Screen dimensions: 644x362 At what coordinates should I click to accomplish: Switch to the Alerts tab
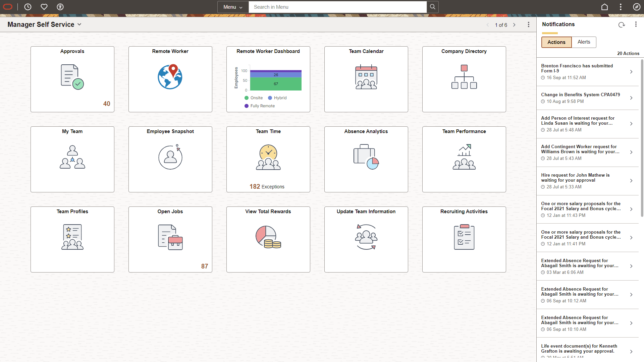coord(584,42)
